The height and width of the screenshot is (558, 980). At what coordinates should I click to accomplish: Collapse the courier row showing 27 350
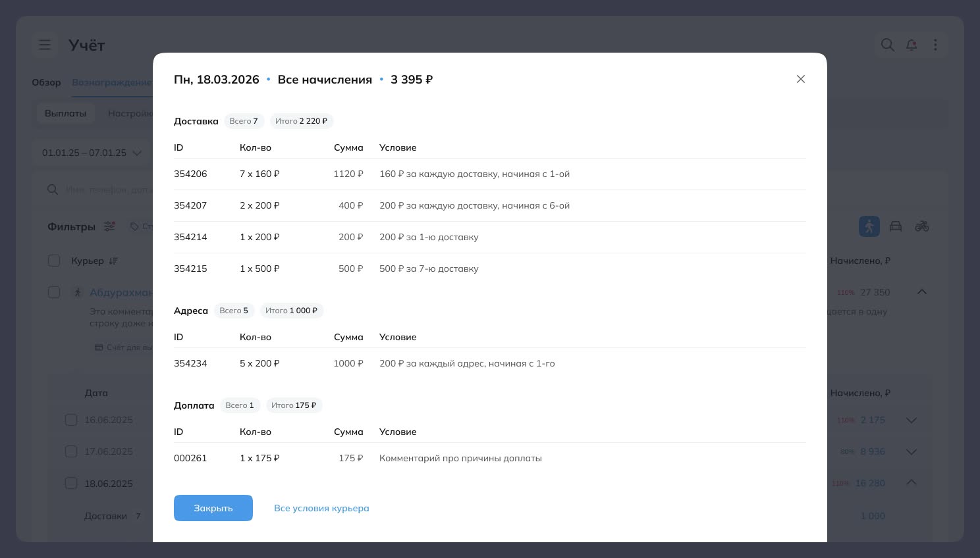[x=922, y=292]
